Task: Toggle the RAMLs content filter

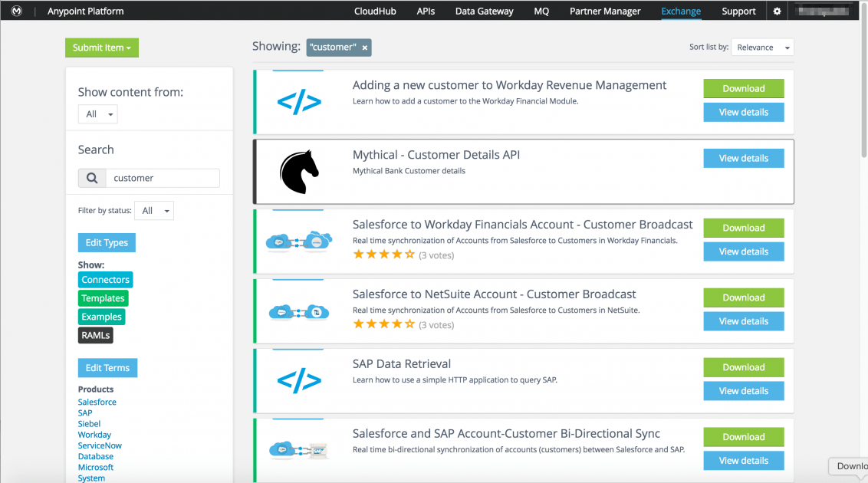Action: pyautogui.click(x=95, y=335)
